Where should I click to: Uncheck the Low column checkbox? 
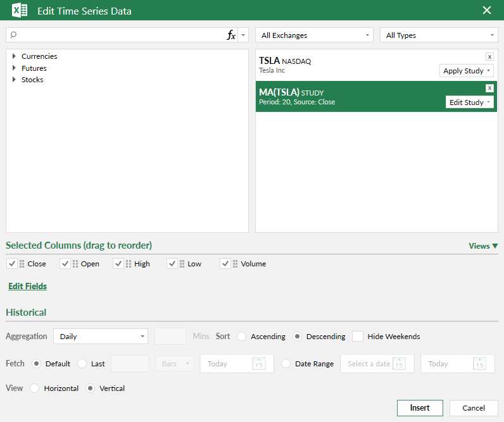coord(172,264)
